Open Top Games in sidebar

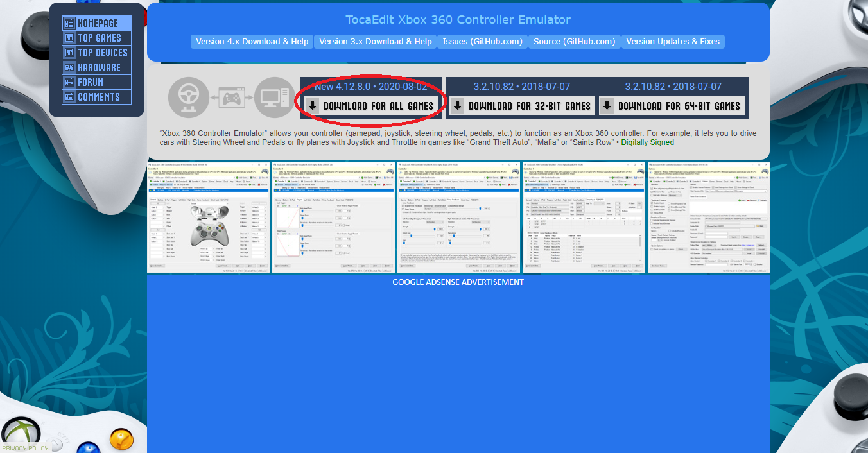click(97, 38)
